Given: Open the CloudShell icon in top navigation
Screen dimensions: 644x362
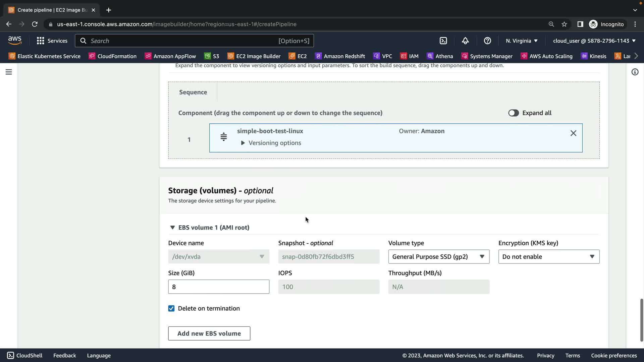Looking at the screenshot, I should [443, 41].
